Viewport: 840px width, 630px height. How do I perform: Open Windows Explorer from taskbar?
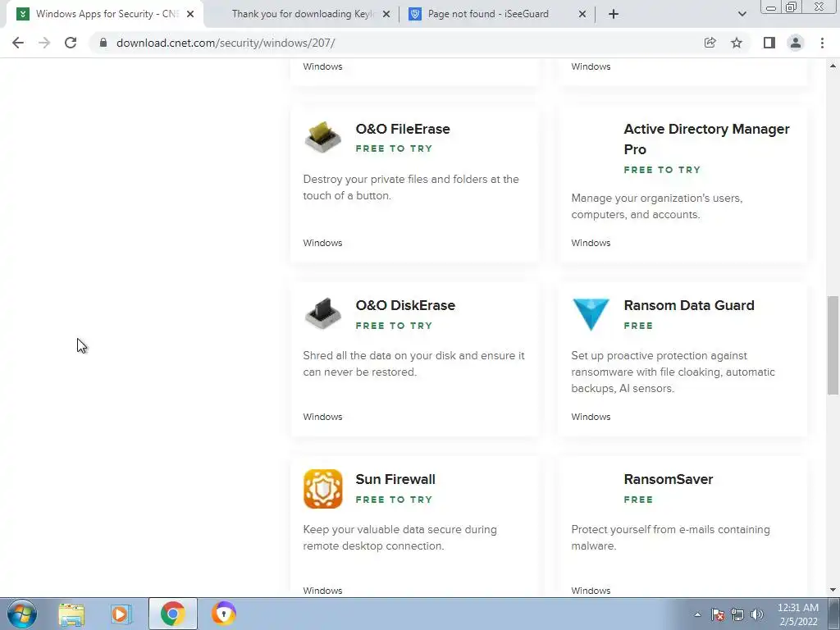[72, 614]
